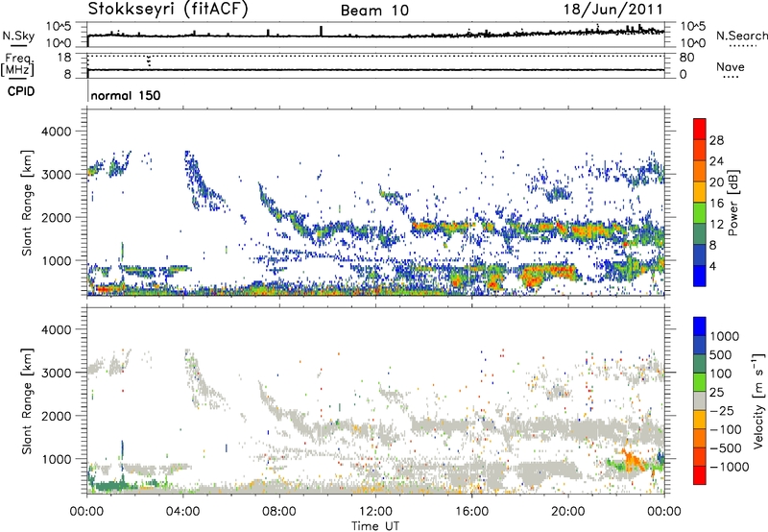The width and height of the screenshot is (768, 532).
Task: Select the '24' power colorbar label
Action: click(716, 161)
